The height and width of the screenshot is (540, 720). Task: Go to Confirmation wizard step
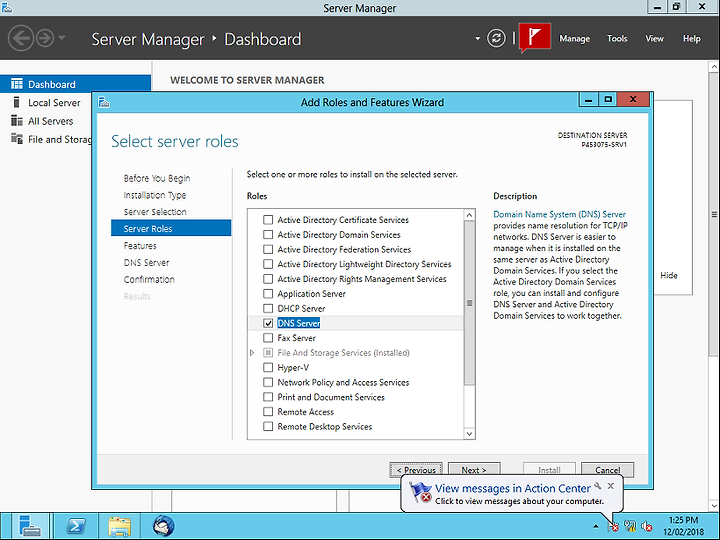(x=149, y=279)
